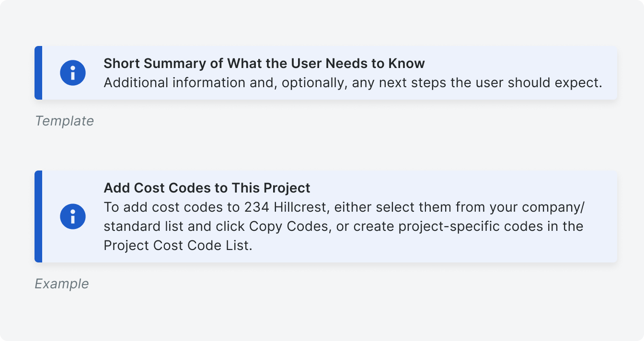644x341 pixels.
Task: Select the 'Short Summary of What the User Needs to Know' heading
Action: pyautogui.click(x=264, y=63)
